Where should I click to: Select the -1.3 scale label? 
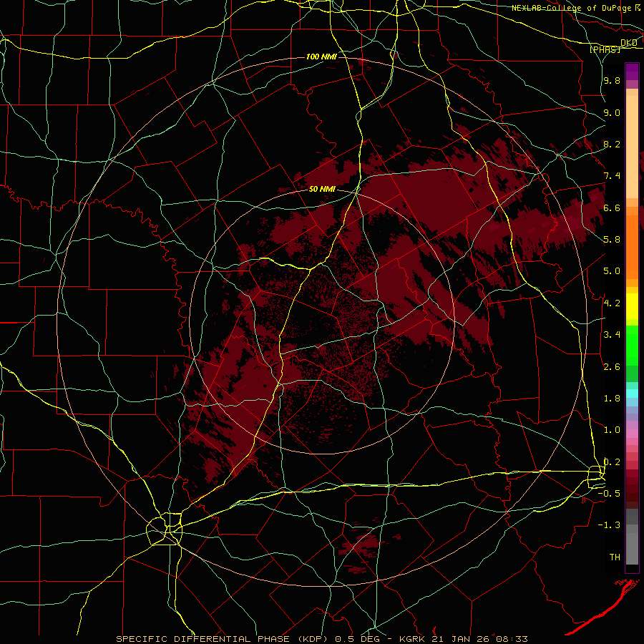(x=609, y=525)
